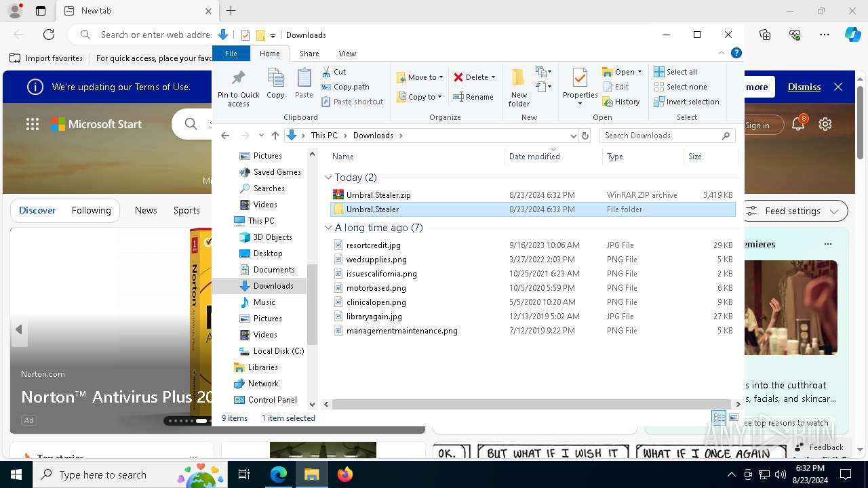Click Invert selection in ribbon
This screenshot has width=868, height=488.
pos(686,102)
